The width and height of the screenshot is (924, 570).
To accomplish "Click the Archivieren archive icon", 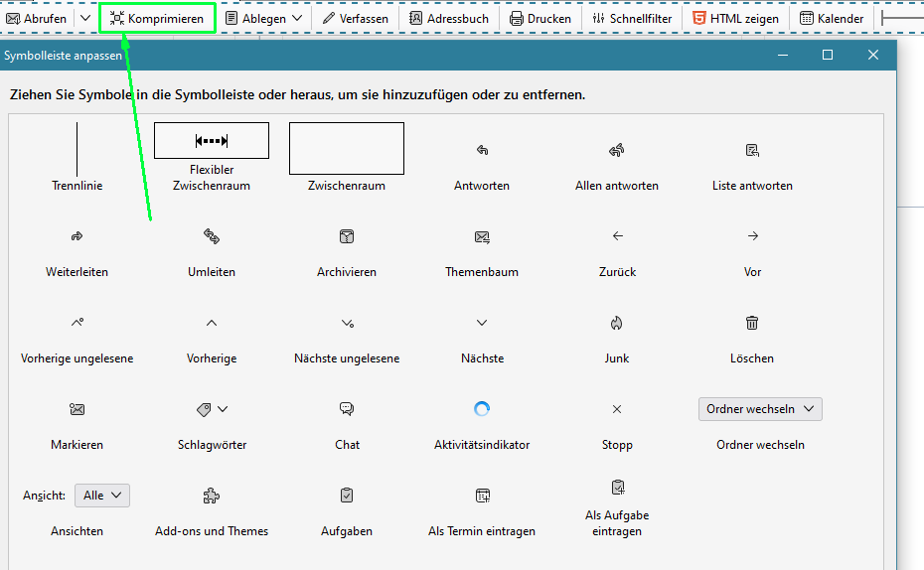I will pyautogui.click(x=347, y=236).
